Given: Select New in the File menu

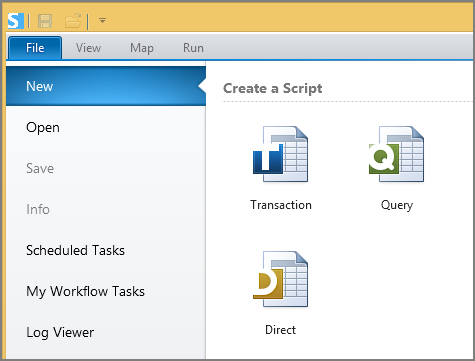Looking at the screenshot, I should tap(106, 86).
